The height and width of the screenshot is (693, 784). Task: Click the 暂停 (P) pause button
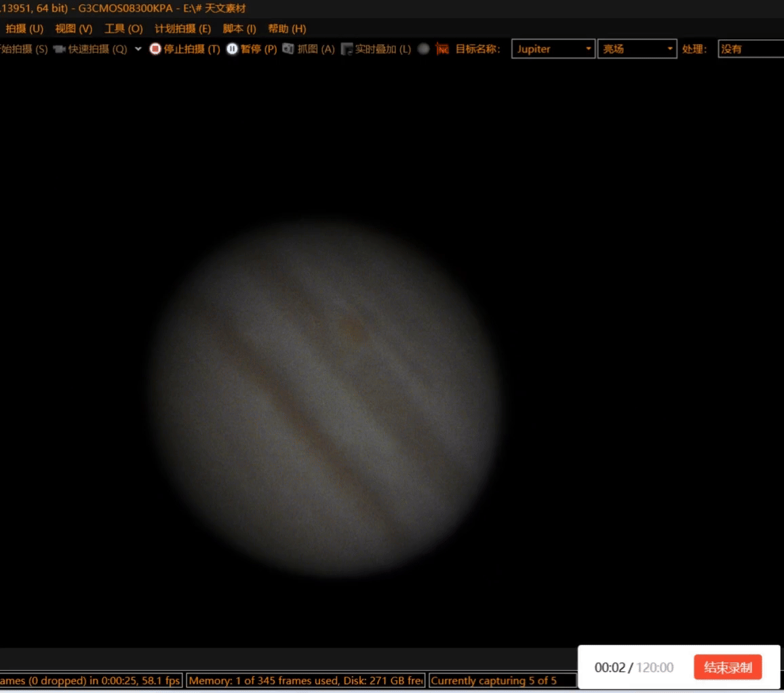pyautogui.click(x=252, y=49)
